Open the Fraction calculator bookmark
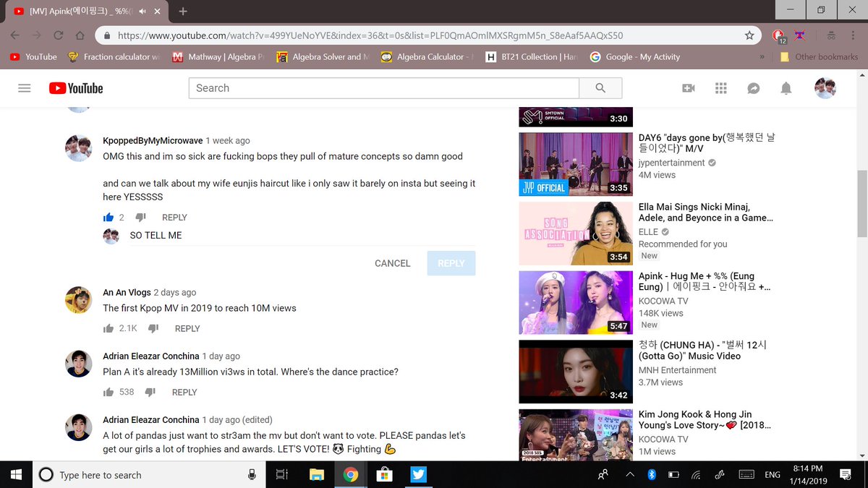 [114, 56]
